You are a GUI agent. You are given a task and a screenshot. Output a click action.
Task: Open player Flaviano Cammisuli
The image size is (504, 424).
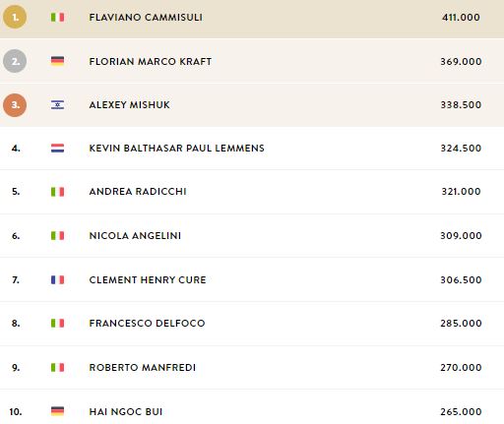146,17
